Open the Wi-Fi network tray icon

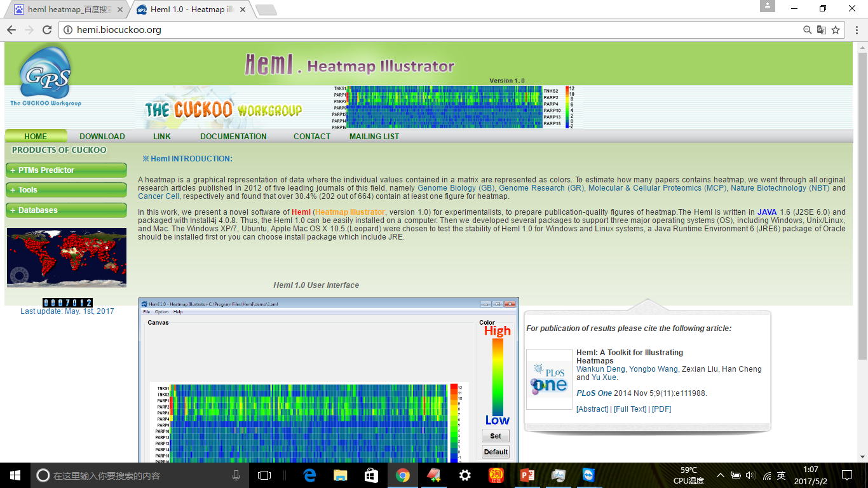pyautogui.click(x=767, y=475)
